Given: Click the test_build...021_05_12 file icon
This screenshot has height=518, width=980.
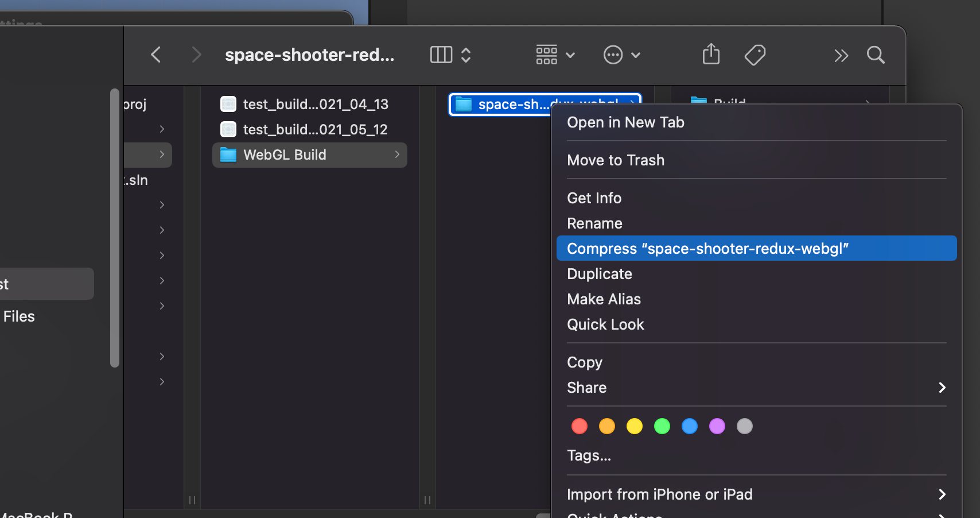Looking at the screenshot, I should click(x=228, y=129).
